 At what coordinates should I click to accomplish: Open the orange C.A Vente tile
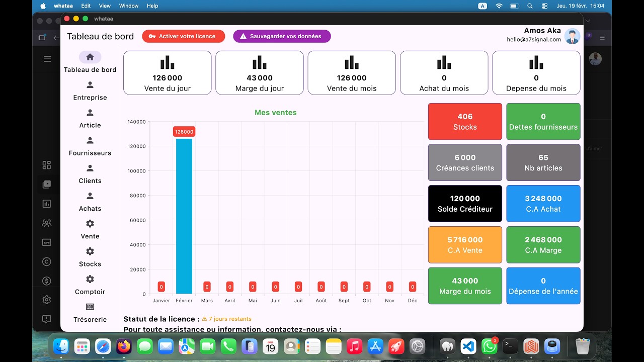465,245
